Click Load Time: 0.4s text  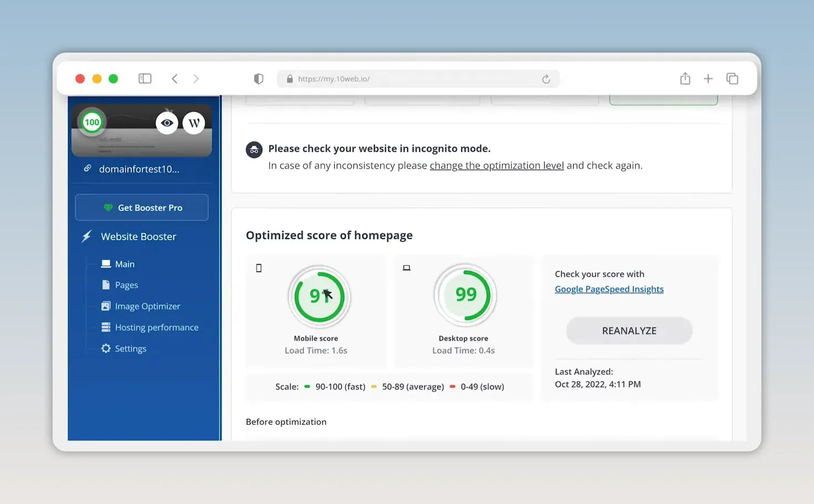coord(463,351)
